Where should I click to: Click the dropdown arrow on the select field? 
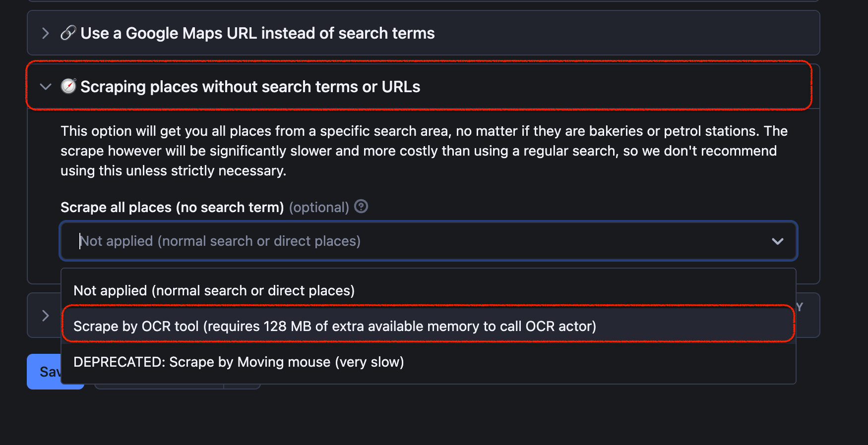(778, 241)
